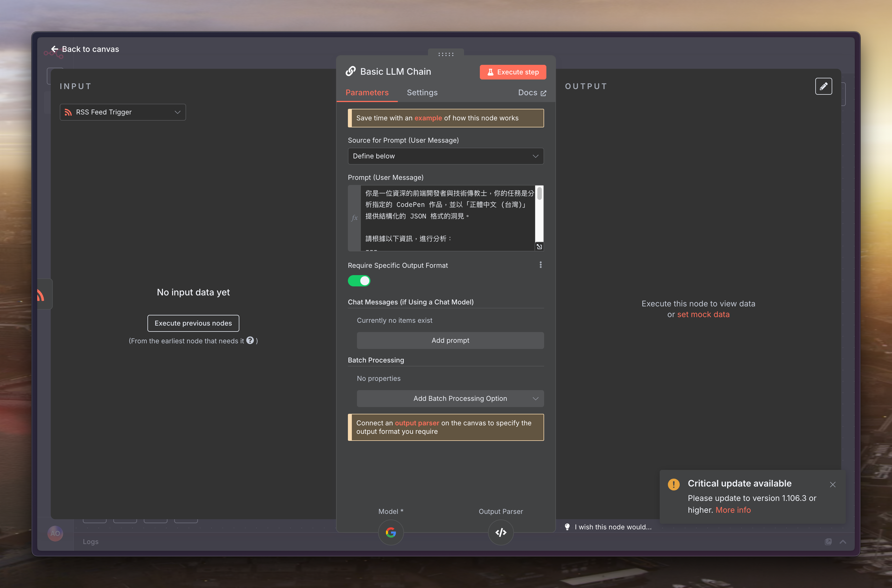Dismiss the Critical update available notification
This screenshot has height=588, width=892.
coord(833,485)
